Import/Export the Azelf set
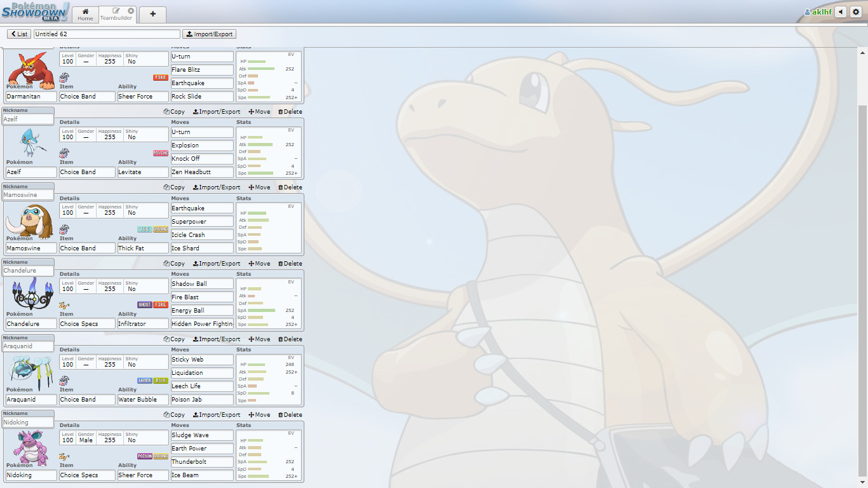 (217, 112)
